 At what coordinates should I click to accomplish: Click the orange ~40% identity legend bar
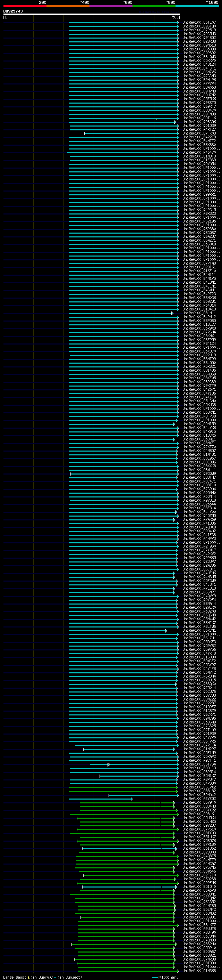point(68,6)
